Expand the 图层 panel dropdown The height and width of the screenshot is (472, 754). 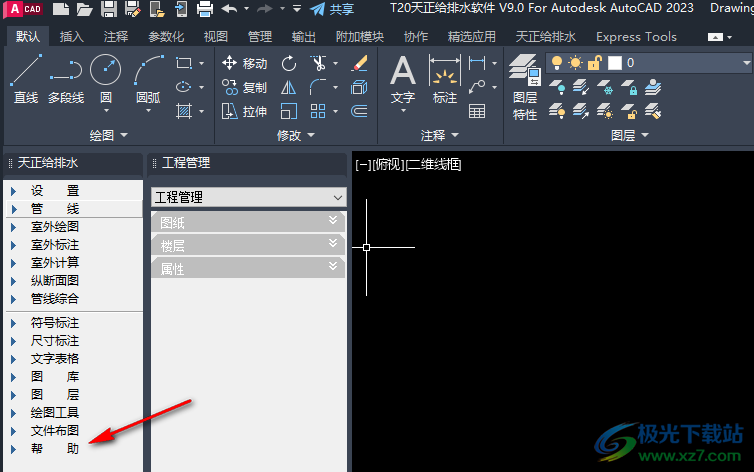tap(630, 136)
